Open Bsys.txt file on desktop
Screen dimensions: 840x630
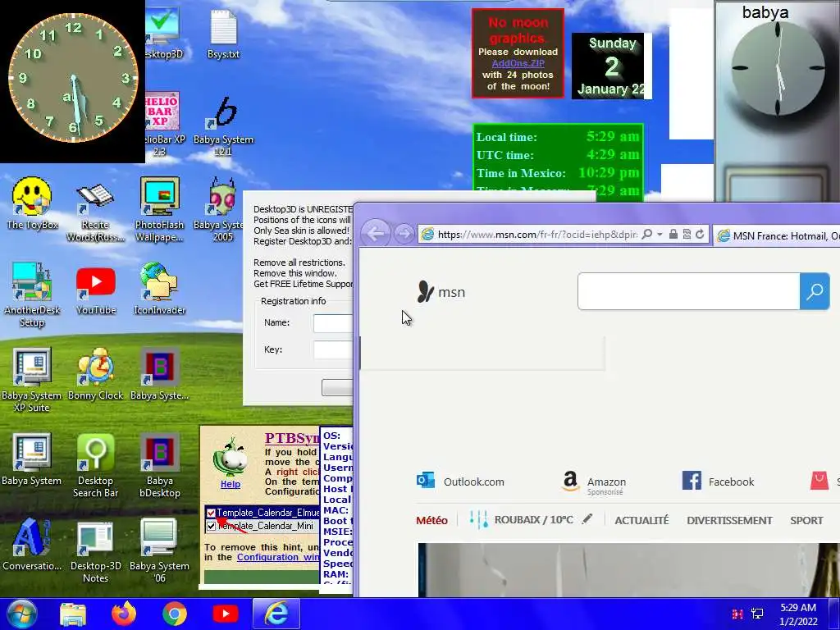tap(223, 33)
